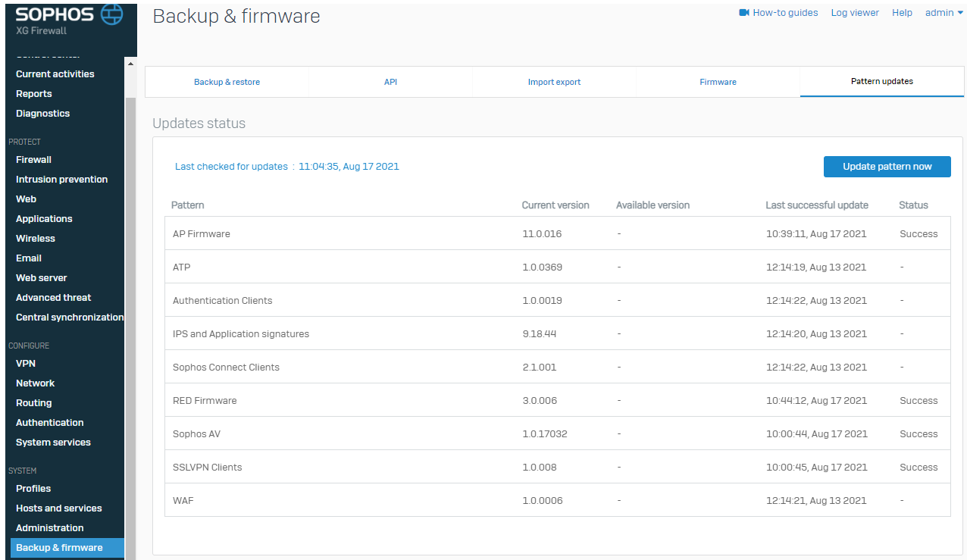Click the SSLVPN Clients pattern row
Screen dimensions: 967x560
[x=557, y=467]
